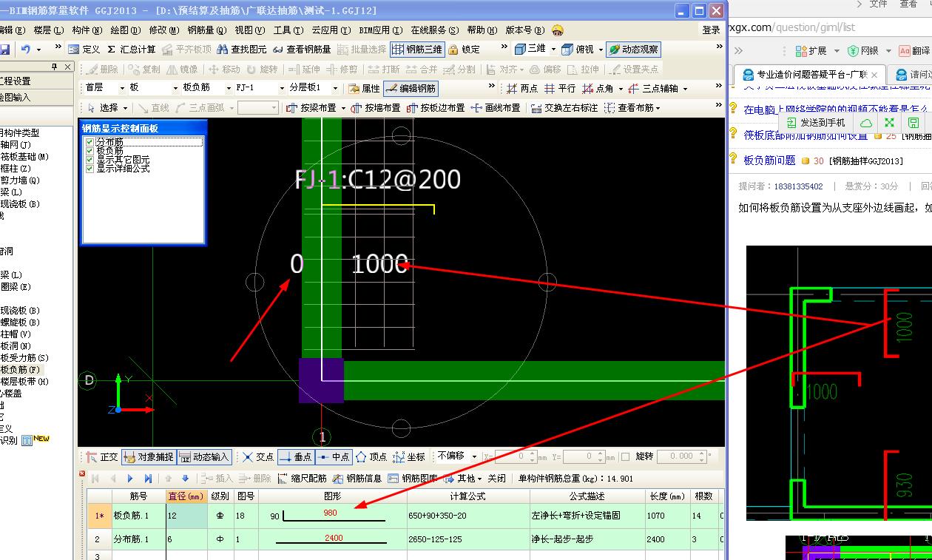Open 查看钢筋量 tool
932x560 pixels.
[302, 50]
